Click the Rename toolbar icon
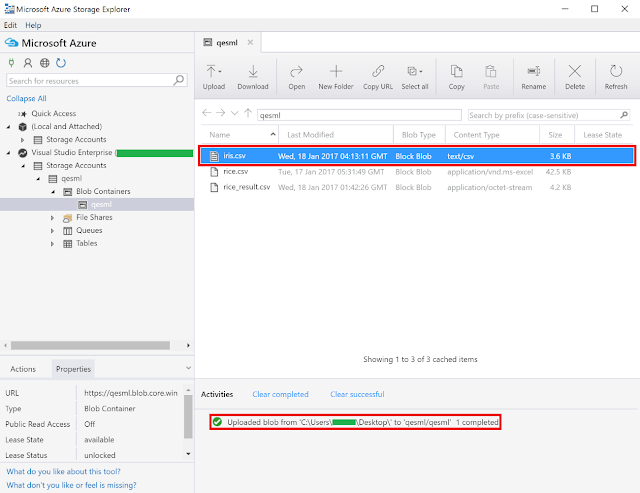This screenshot has height=493, width=640. coord(533,73)
